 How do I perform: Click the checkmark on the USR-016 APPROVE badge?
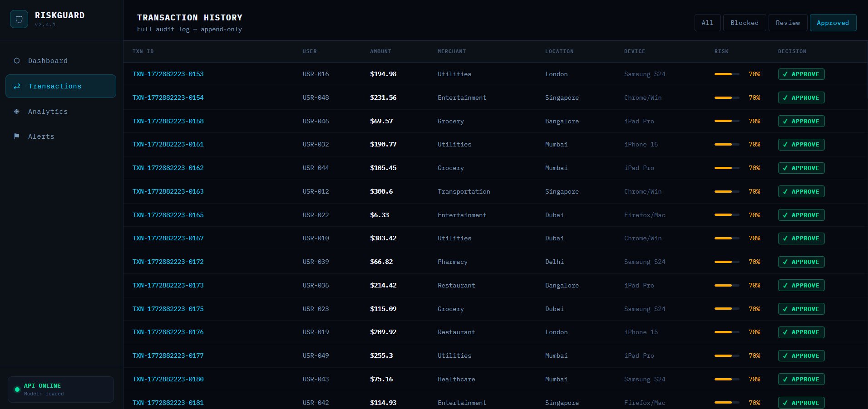[785, 74]
